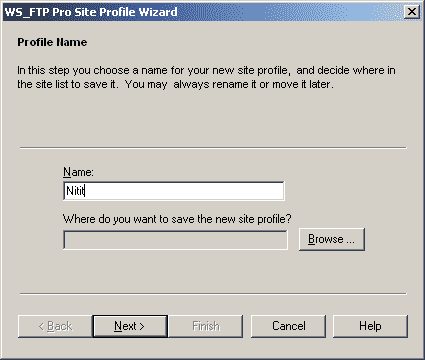Click the disabled Finish button

click(206, 326)
